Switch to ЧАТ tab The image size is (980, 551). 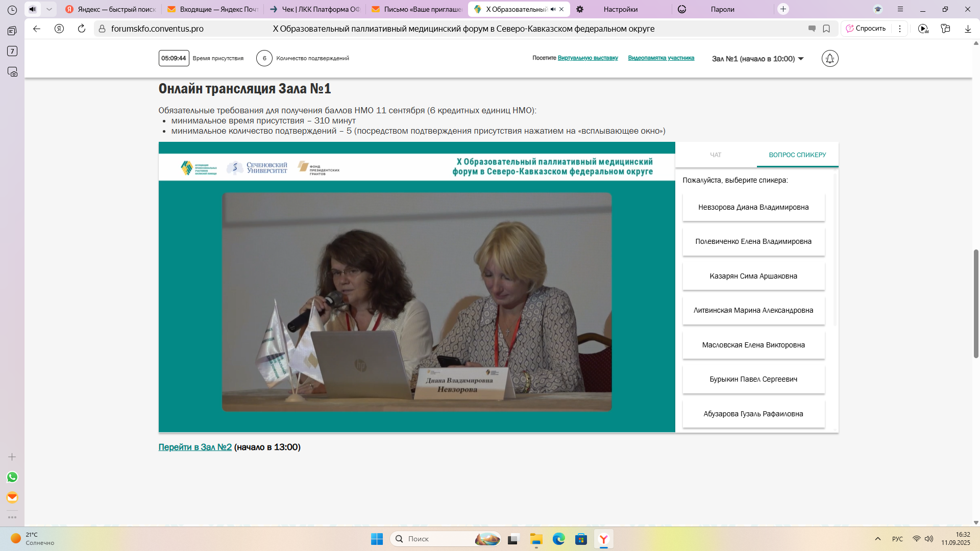[716, 155]
